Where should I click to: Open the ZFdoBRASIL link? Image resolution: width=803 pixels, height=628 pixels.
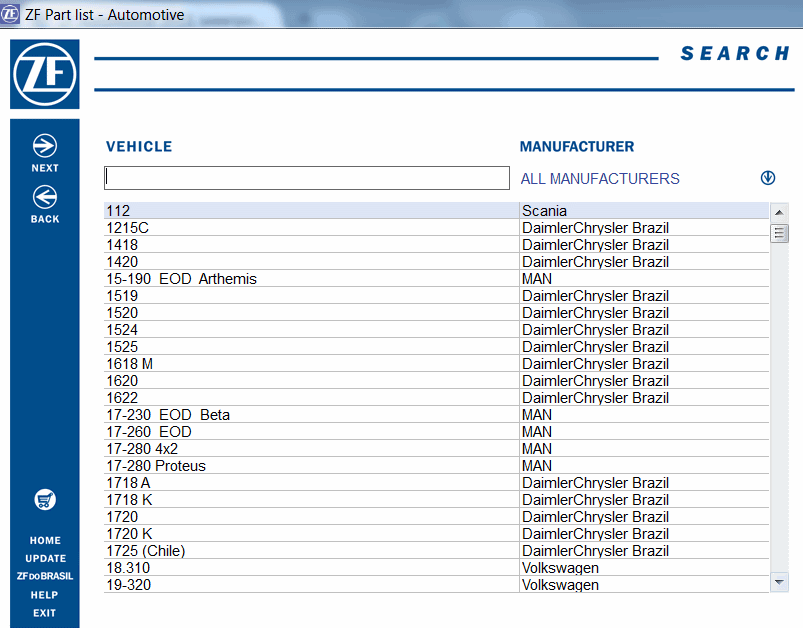tap(44, 576)
